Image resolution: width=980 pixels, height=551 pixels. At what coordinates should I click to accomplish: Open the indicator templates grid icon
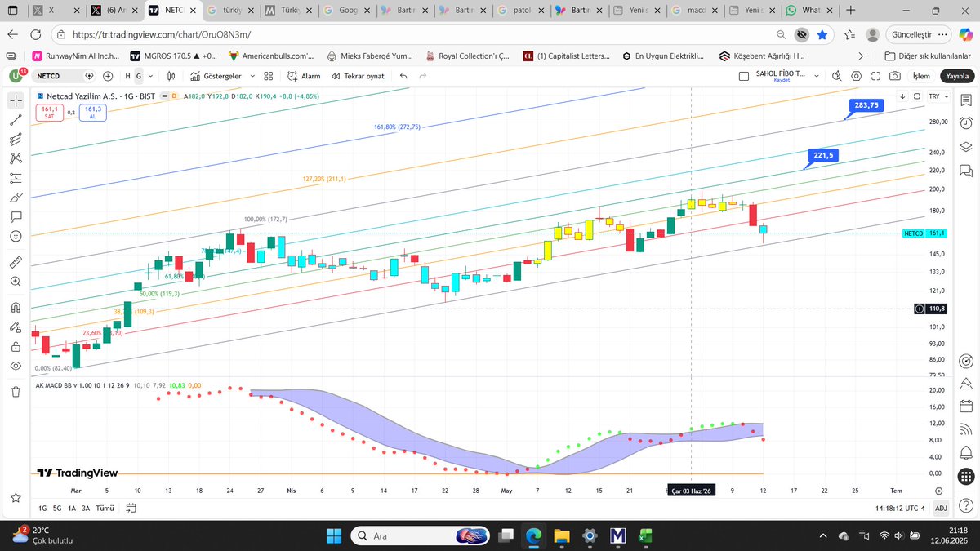[269, 75]
